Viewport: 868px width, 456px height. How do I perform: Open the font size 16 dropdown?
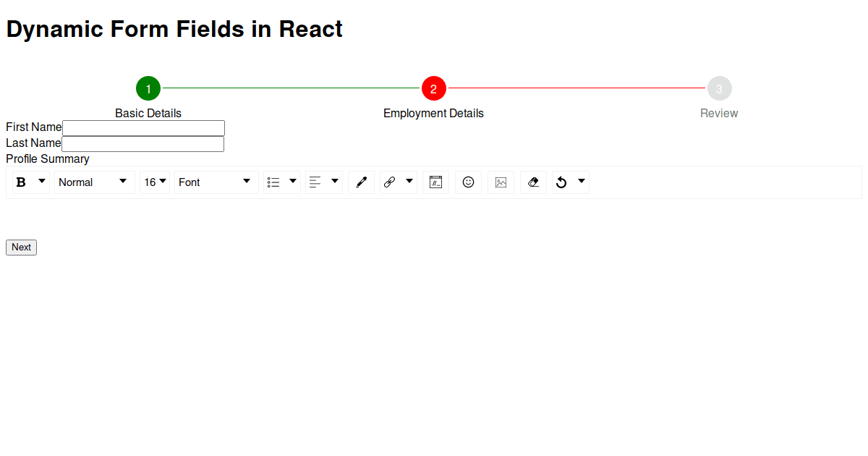155,182
